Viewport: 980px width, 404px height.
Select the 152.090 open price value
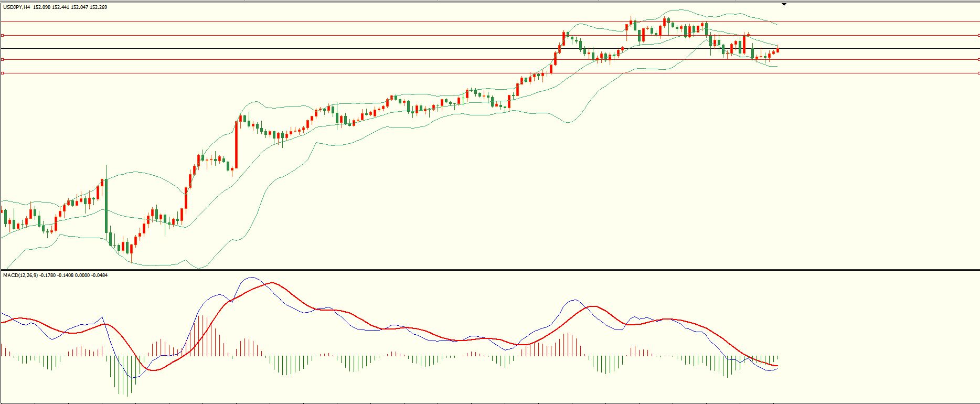click(x=41, y=7)
